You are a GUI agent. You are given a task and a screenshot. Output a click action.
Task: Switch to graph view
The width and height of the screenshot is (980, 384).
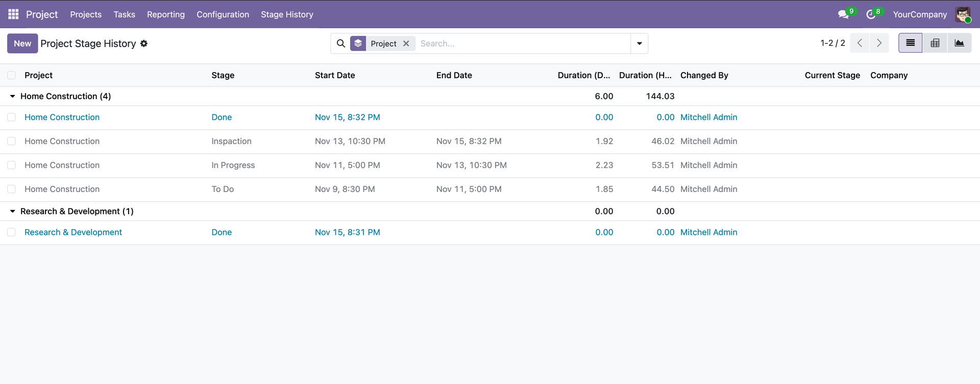(x=959, y=43)
